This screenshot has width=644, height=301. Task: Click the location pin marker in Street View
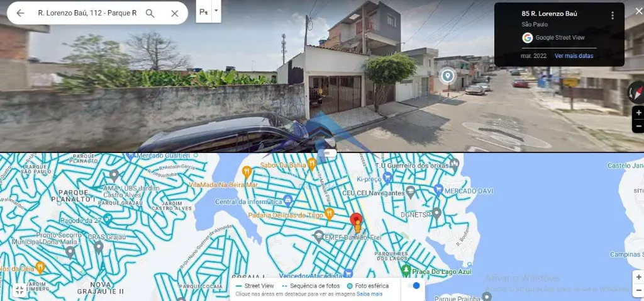(x=447, y=76)
